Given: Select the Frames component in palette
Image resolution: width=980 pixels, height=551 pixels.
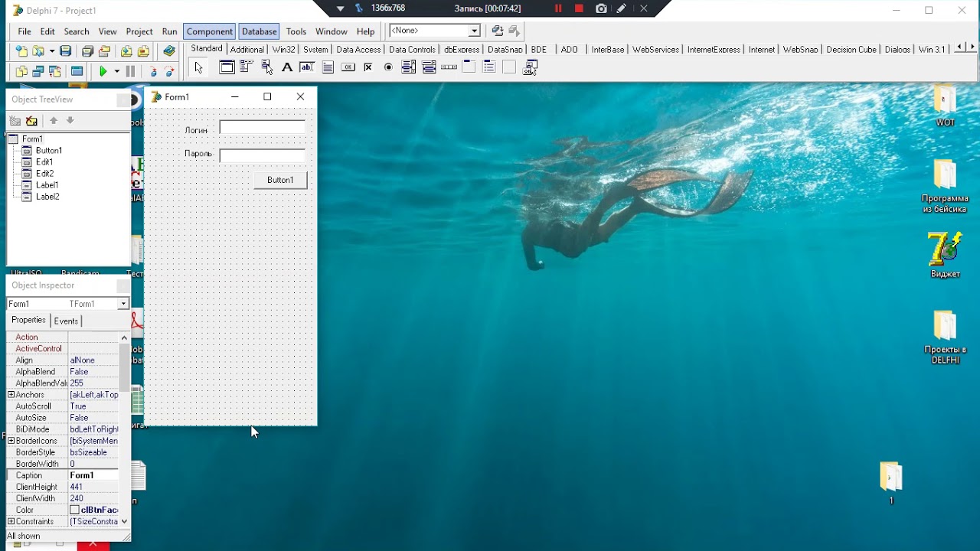Looking at the screenshot, I should click(227, 67).
